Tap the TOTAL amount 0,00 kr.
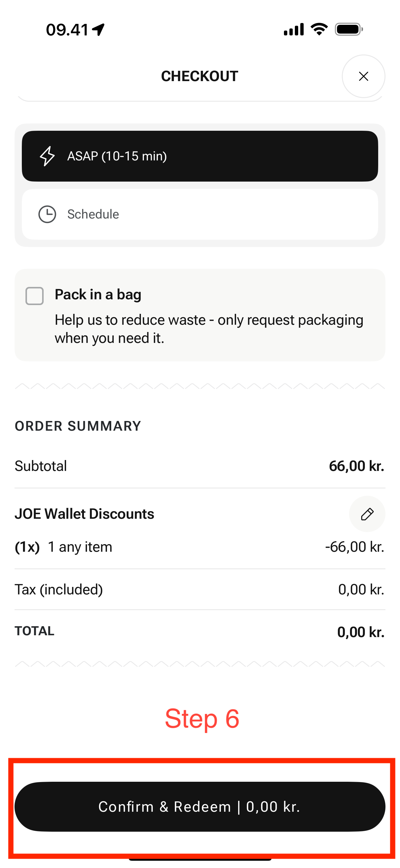The width and height of the screenshot is (400, 868). (x=361, y=632)
